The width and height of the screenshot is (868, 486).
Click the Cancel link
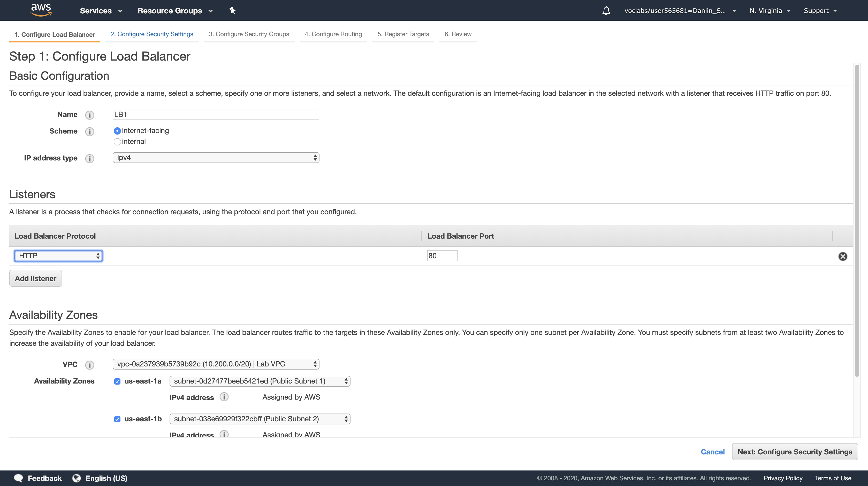pyautogui.click(x=712, y=452)
